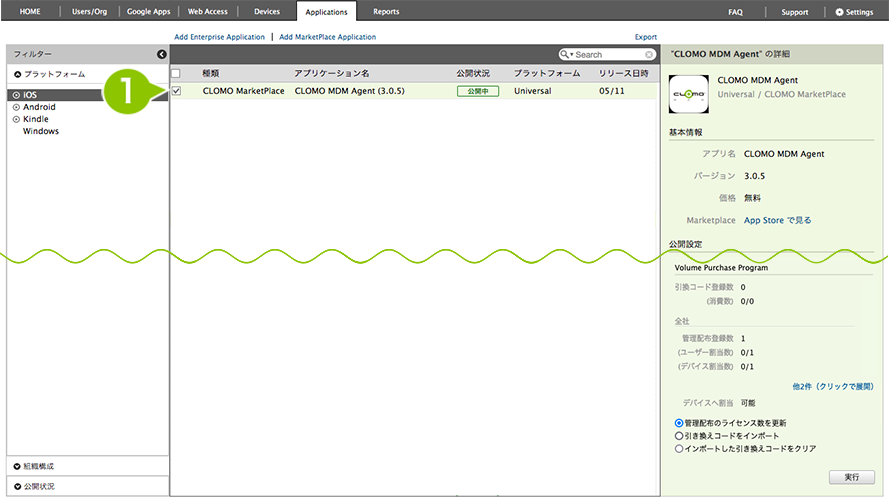Open the Users/Org tab
Image resolution: width=889 pixels, height=500 pixels.
[89, 11]
